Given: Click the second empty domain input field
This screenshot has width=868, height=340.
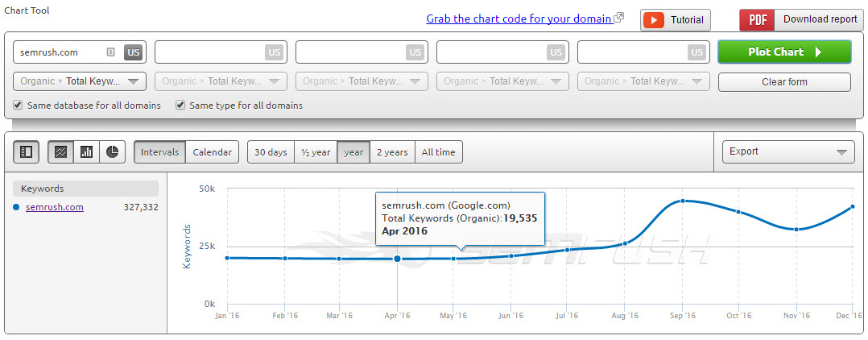Looking at the screenshot, I should 221,52.
